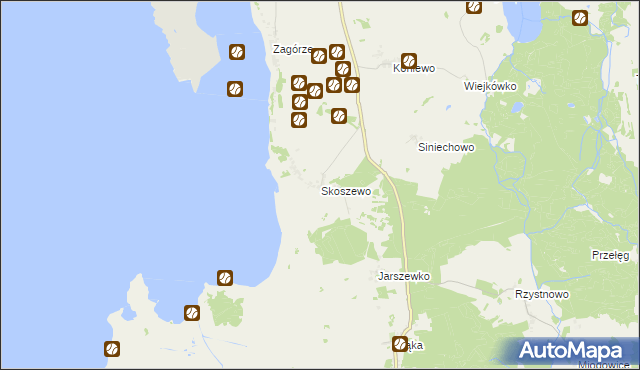Click the Przełęg label
The width and height of the screenshot is (640, 370).
(611, 255)
